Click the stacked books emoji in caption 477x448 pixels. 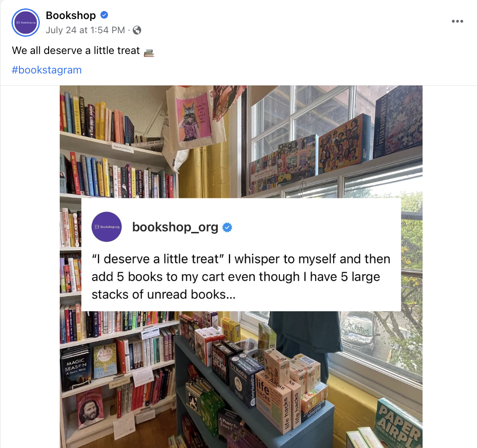coord(149,53)
